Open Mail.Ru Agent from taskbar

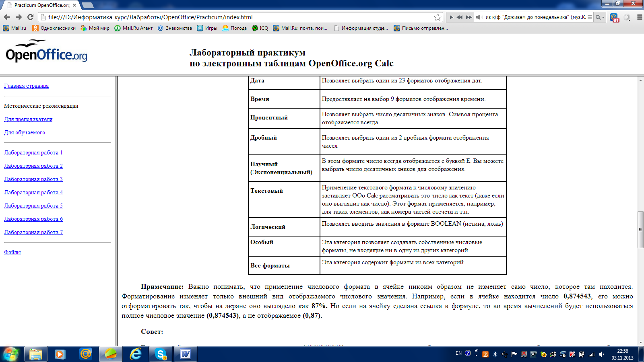(x=85, y=354)
